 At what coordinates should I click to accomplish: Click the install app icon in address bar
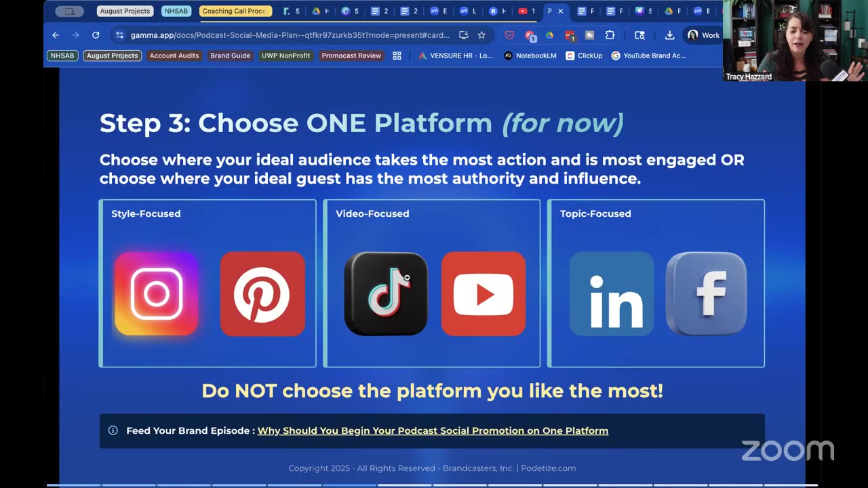464,35
